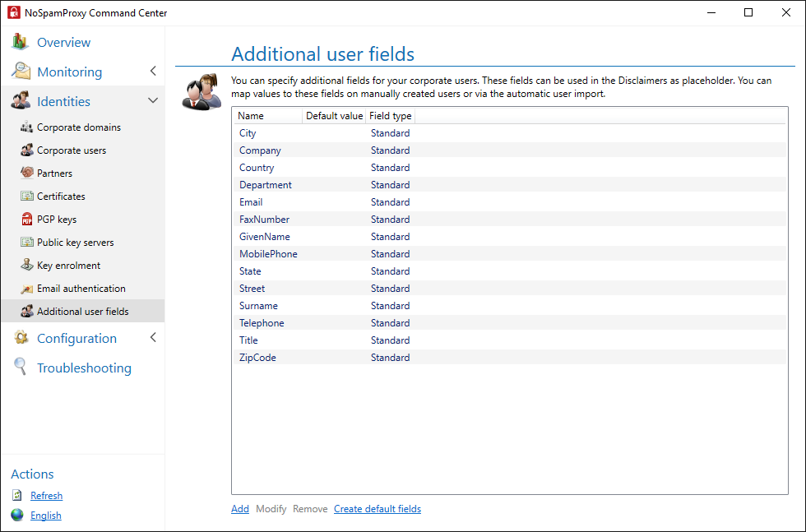Select the ZipCode field row
This screenshot has height=532, width=806.
(510, 357)
